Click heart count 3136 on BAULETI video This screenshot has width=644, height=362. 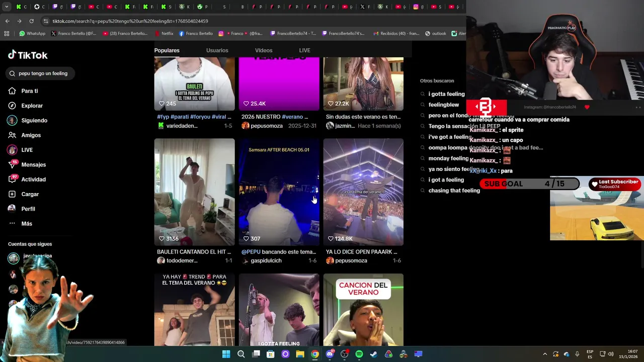pos(169,238)
